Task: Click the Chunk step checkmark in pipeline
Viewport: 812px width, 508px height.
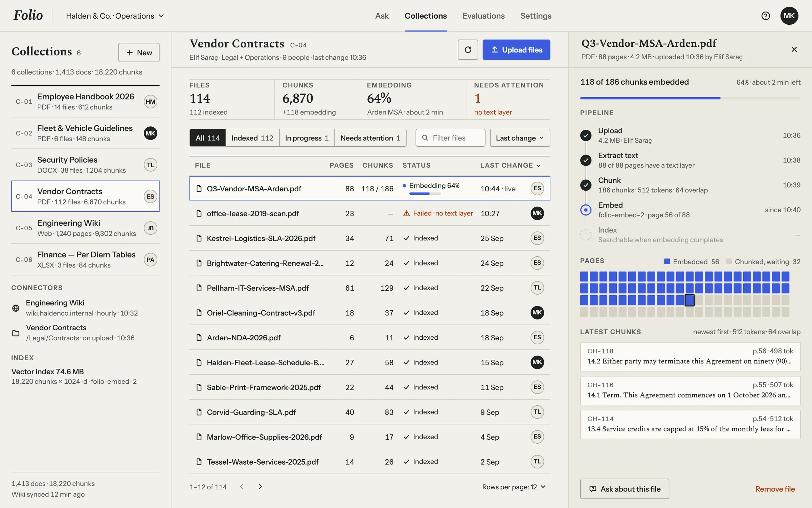Action: (x=586, y=185)
